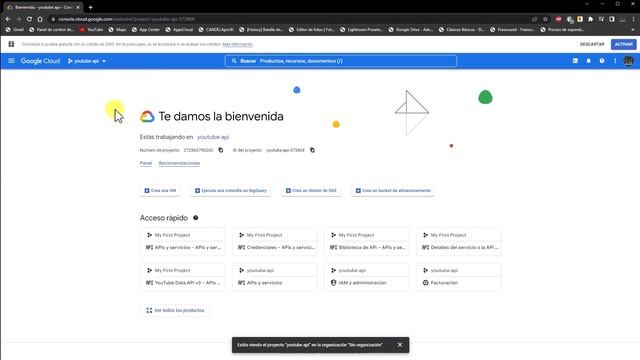640x360 pixels.
Task: Close the project notification toast
Action: click(400, 345)
